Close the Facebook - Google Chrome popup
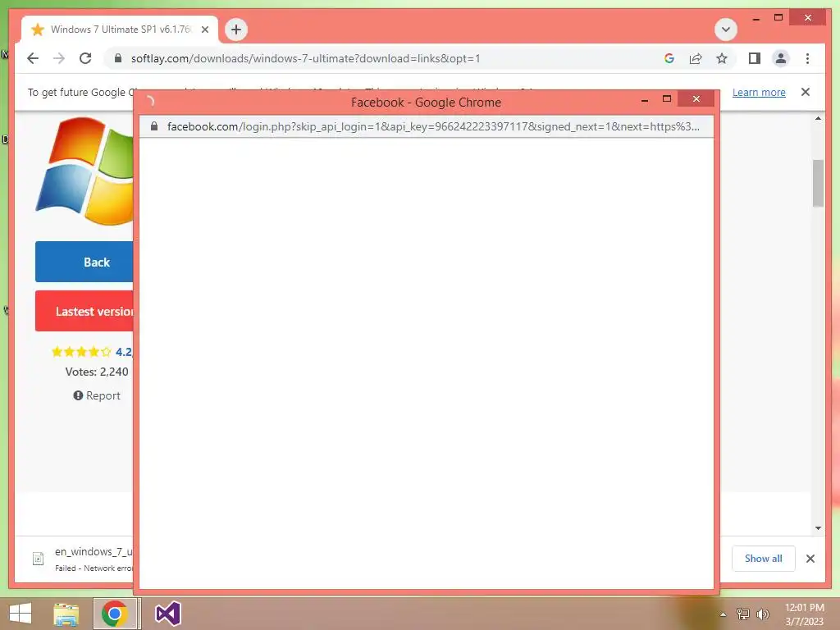Viewport: 840px width, 630px height. 696,99
